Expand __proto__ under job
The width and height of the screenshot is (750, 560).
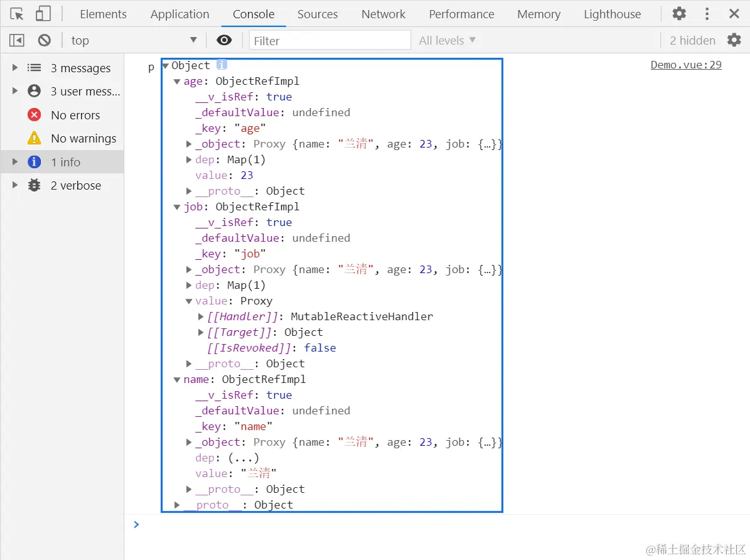189,363
